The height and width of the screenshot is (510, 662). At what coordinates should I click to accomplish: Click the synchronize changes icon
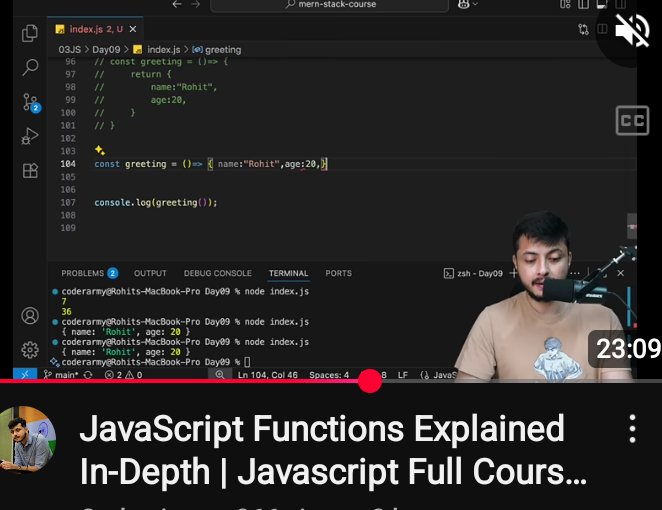[x=88, y=374]
